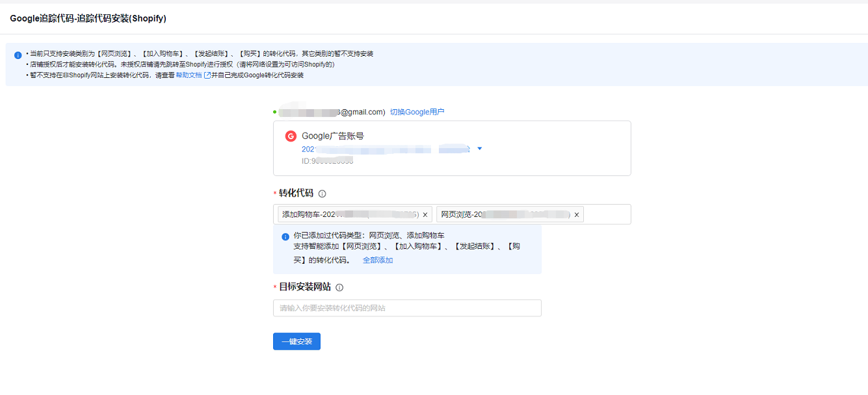The height and width of the screenshot is (395, 868).
Task: Click the 目标安装网站 field label
Action: tap(305, 287)
